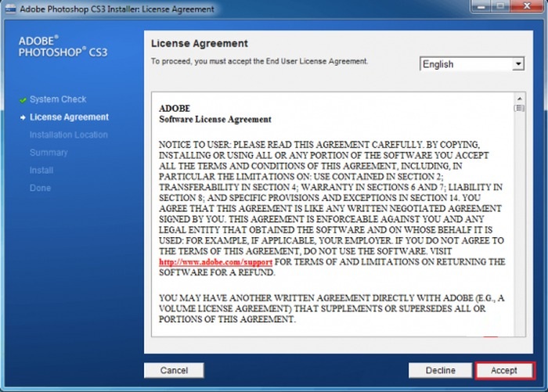Accept the license agreement
This screenshot has width=548, height=392.
pyautogui.click(x=504, y=370)
